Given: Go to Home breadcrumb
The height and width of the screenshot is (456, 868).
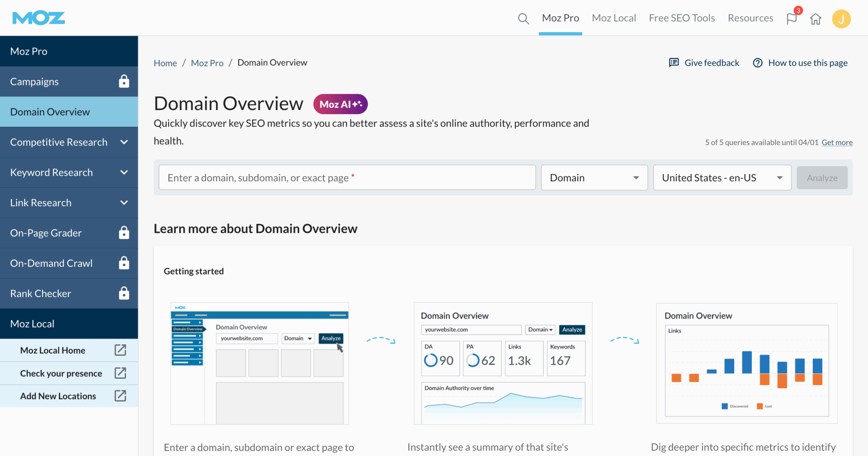Looking at the screenshot, I should [165, 63].
